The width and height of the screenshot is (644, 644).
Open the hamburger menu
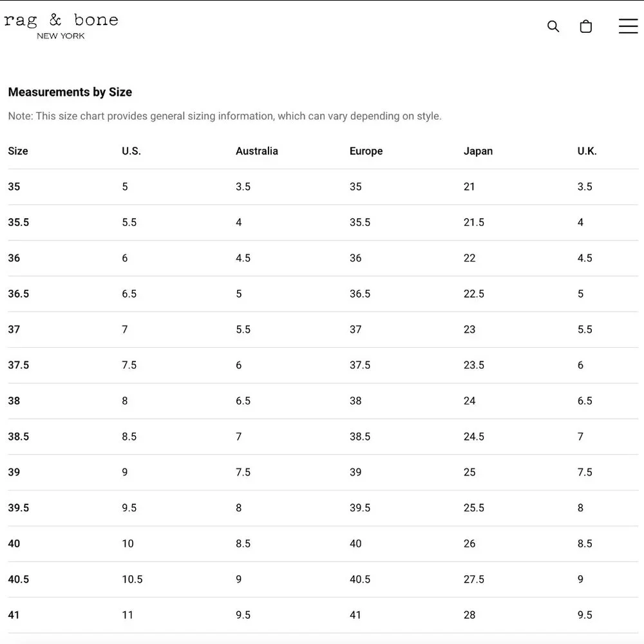click(x=628, y=26)
